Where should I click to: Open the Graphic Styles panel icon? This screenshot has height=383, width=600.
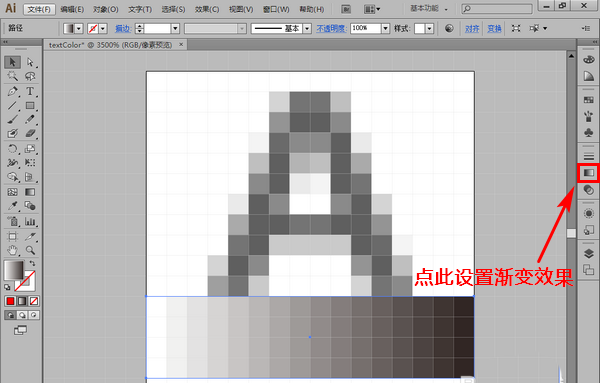pyautogui.click(x=589, y=230)
